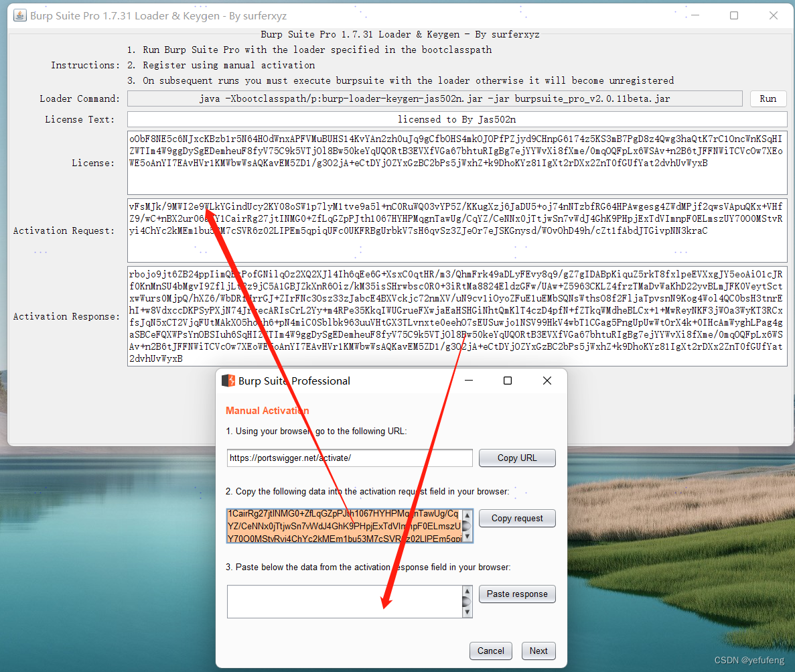Click the portswigger.net activate URL field
Viewport: 795px width, 672px height.
[350, 458]
